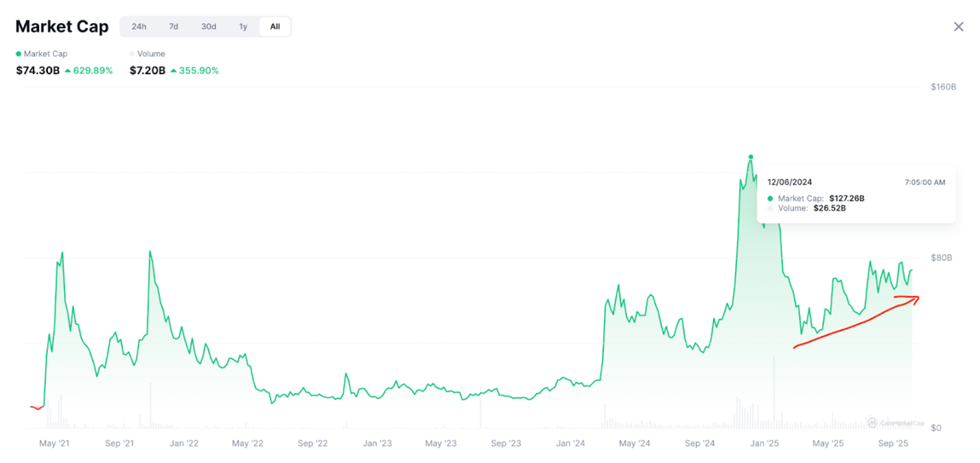
Task: Click the up arrow beside 355.90%
Action: click(x=174, y=71)
